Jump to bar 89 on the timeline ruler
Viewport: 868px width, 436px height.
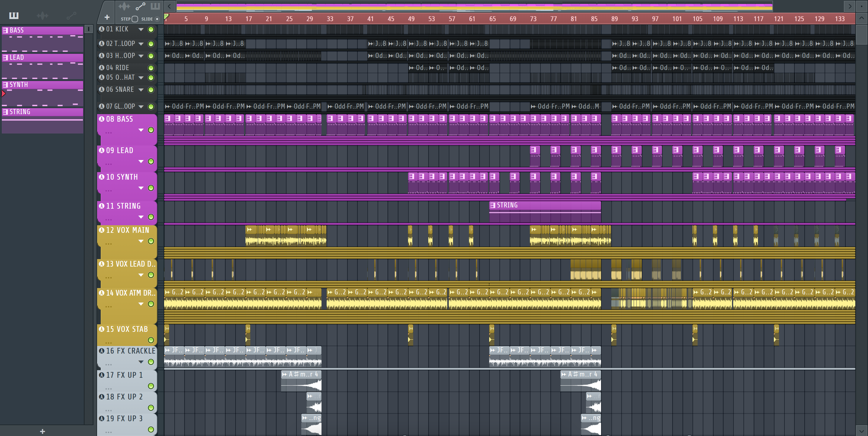click(614, 19)
